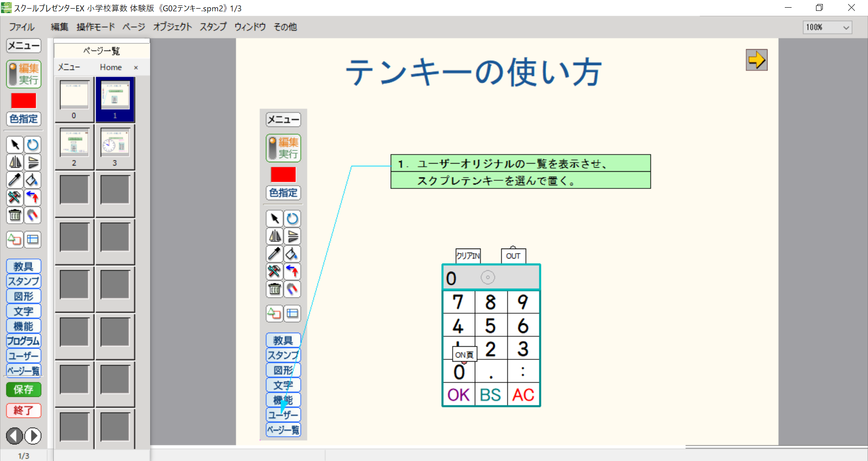Open the hammer settings tool in left toolbar
Viewport: 868px width, 461px height.
tap(15, 198)
